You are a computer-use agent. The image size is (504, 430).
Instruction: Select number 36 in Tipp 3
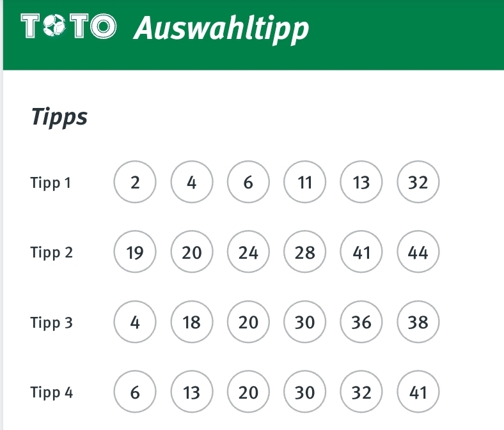[x=361, y=322]
